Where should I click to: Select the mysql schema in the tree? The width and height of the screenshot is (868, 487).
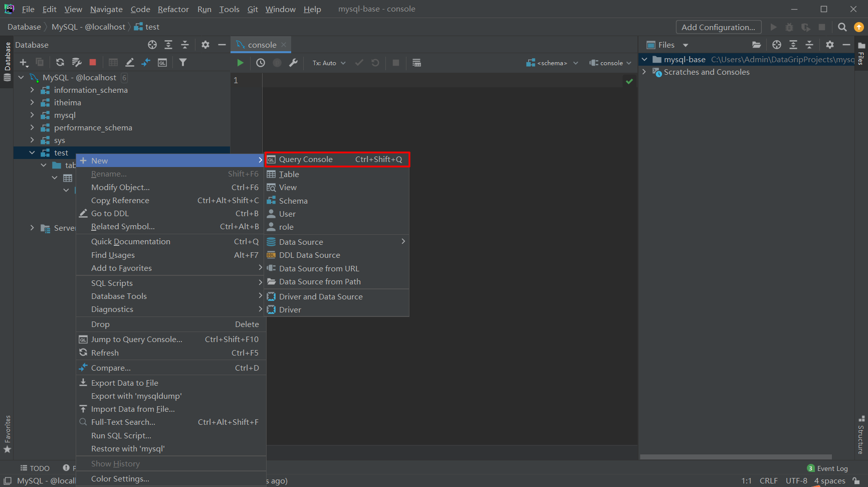65,115
